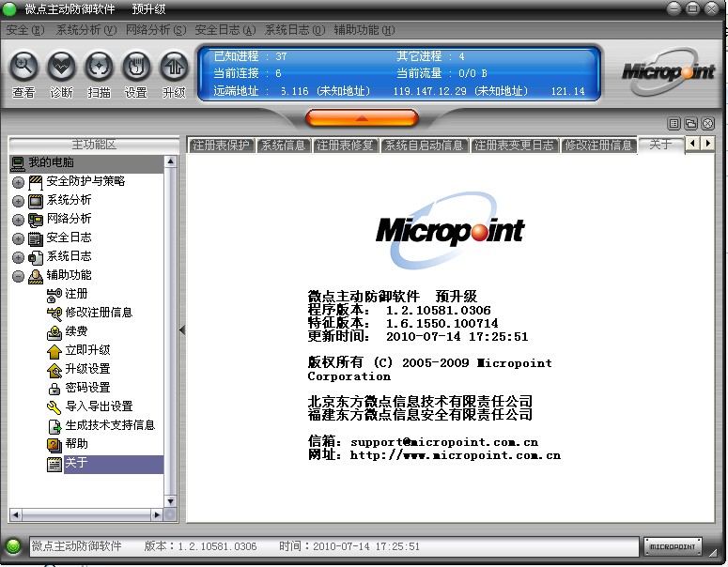Open the 系统日志(O) menu
This screenshot has height=567, width=728.
[x=295, y=30]
